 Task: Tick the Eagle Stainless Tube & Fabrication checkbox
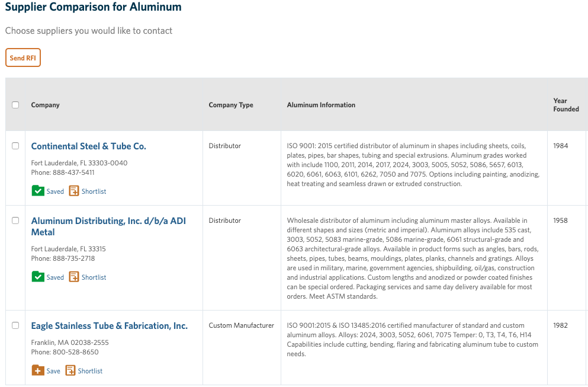tap(15, 325)
